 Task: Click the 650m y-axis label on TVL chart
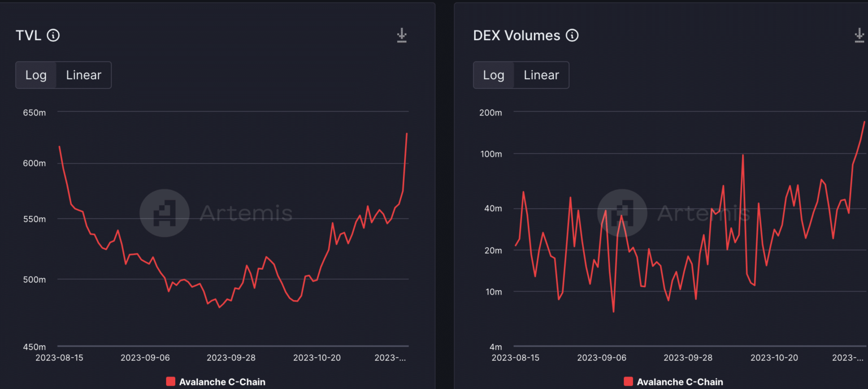[34, 113]
